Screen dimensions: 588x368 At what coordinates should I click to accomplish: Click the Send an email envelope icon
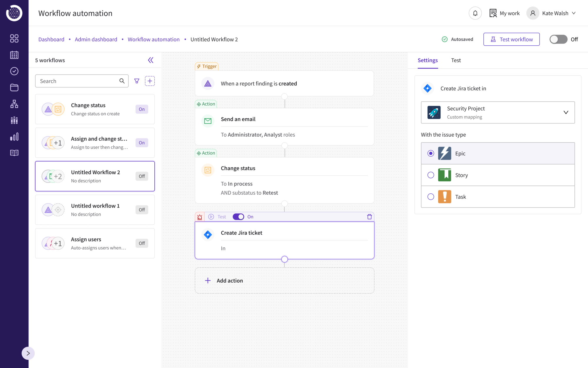208,121
